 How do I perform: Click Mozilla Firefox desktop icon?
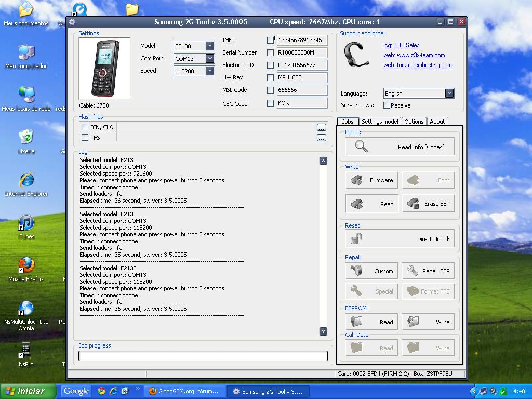(x=26, y=270)
